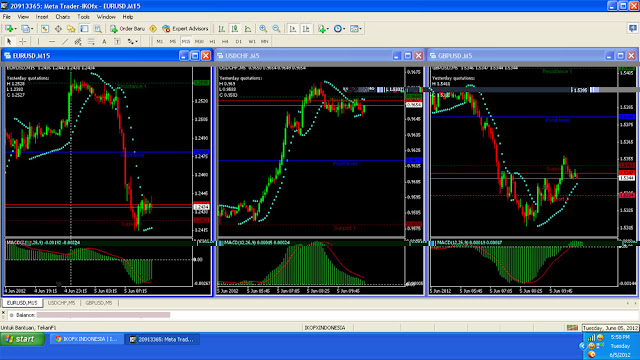Switch to M30 timeframe
Viewport: 640px width, 360px height.
point(199,41)
